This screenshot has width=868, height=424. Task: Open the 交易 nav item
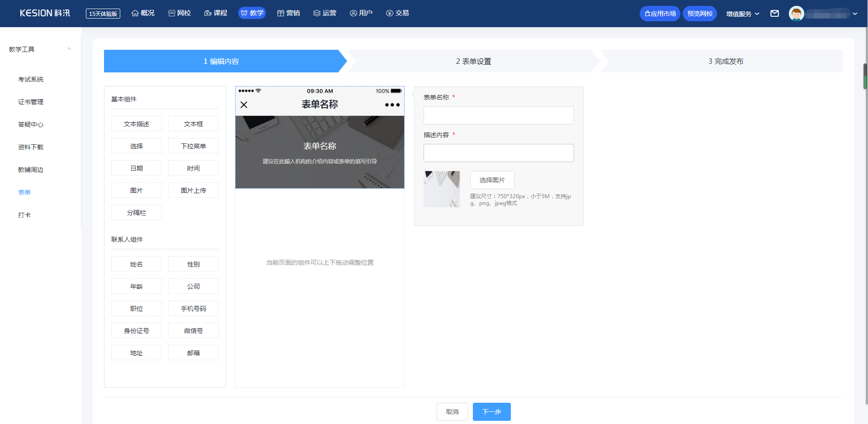[x=397, y=13]
